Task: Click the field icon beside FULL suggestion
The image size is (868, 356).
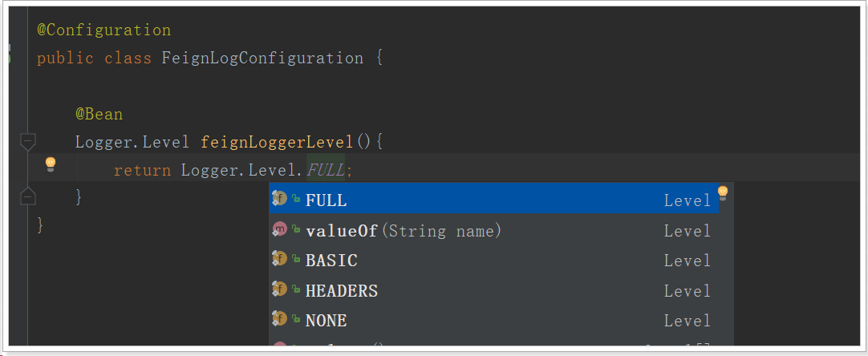Action: pos(279,199)
